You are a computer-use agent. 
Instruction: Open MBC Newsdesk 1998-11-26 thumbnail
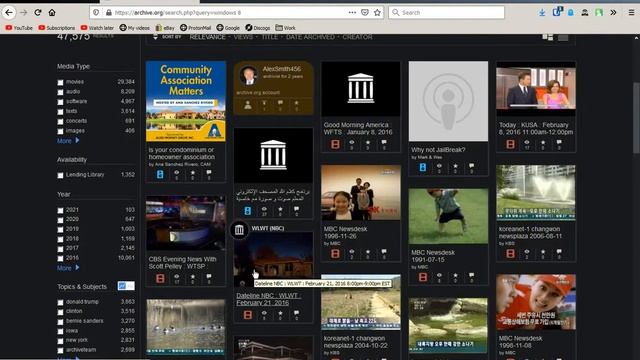pyautogui.click(x=361, y=193)
